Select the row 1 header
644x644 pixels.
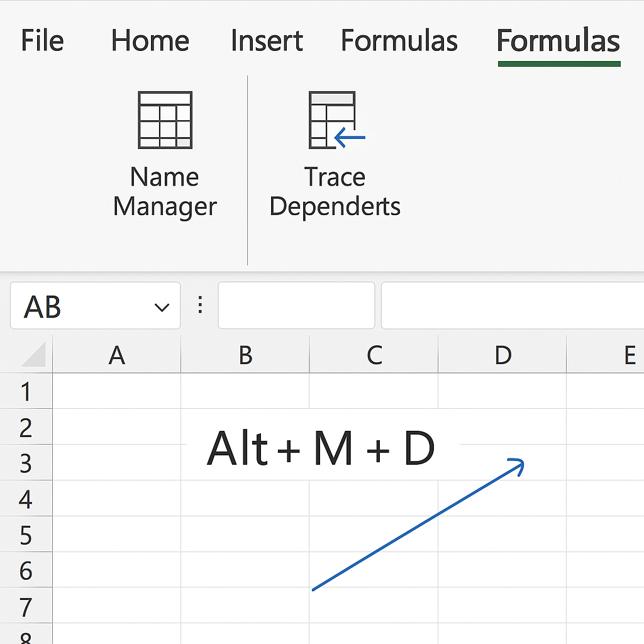coord(26,392)
